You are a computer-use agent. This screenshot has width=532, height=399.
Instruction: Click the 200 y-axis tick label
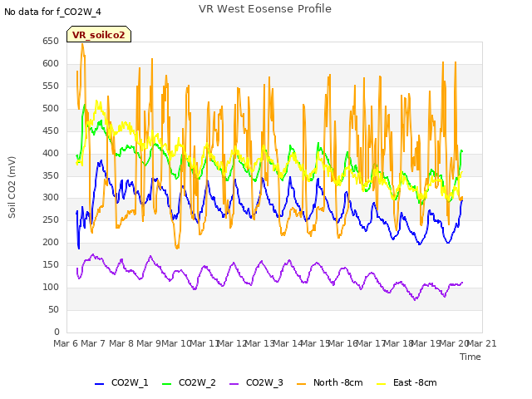[51, 242]
